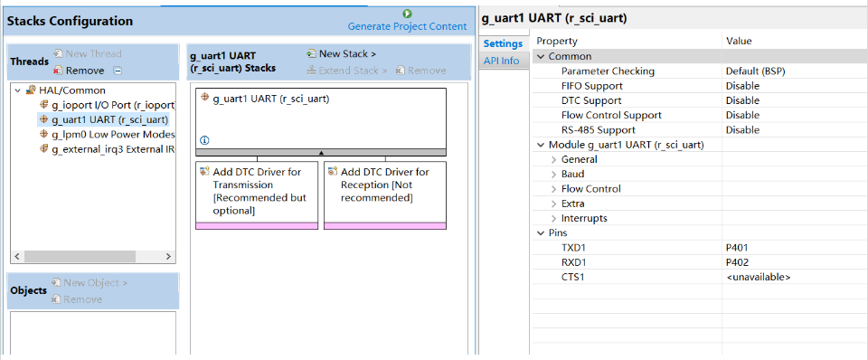Select g_lpm0 Low Power Modes item

pos(113,134)
